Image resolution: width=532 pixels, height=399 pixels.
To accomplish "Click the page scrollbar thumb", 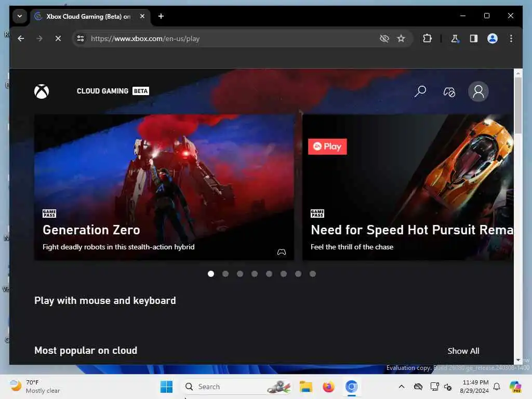I will [x=518, y=105].
